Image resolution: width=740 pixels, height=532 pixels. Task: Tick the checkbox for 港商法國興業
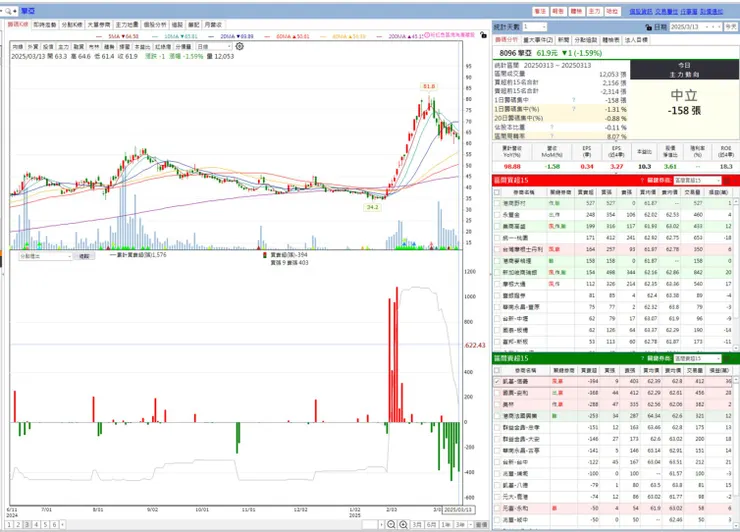pos(497,416)
